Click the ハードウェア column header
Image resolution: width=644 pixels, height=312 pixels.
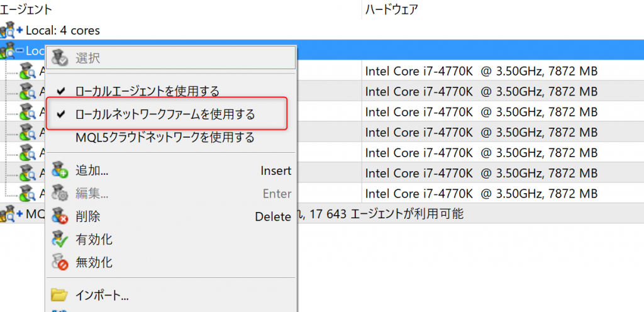pos(391,9)
